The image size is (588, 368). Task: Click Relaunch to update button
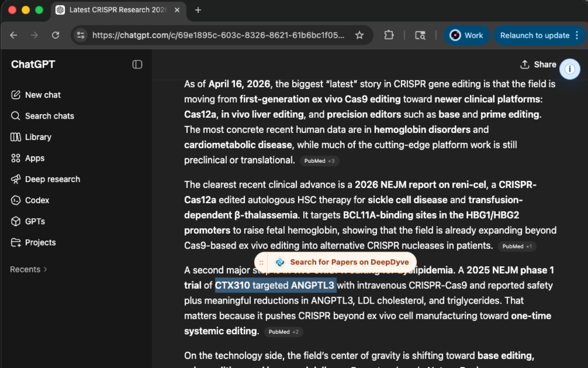pos(535,35)
